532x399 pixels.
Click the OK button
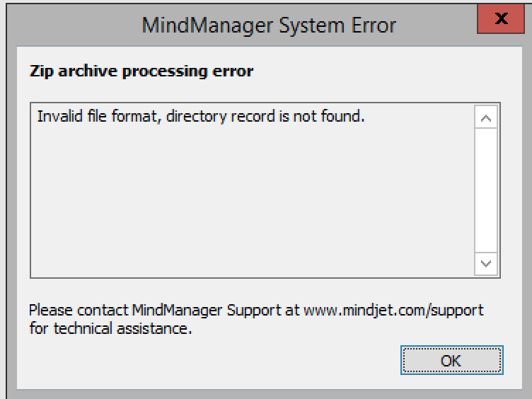(x=451, y=360)
